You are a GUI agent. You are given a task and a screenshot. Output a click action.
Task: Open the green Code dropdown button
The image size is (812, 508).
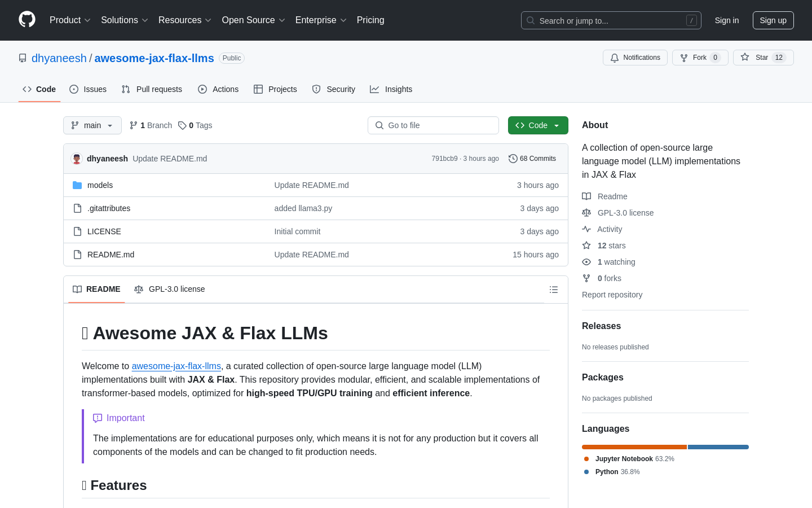pos(538,125)
